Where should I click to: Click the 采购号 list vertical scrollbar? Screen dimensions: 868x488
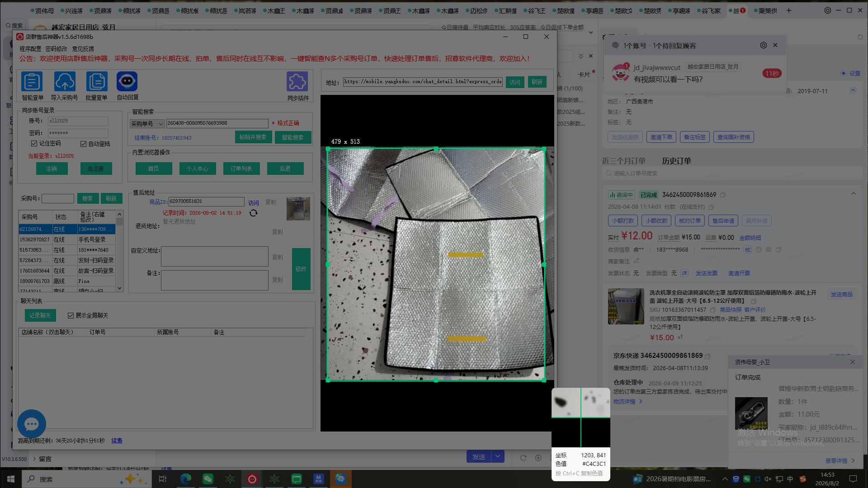pos(120,251)
